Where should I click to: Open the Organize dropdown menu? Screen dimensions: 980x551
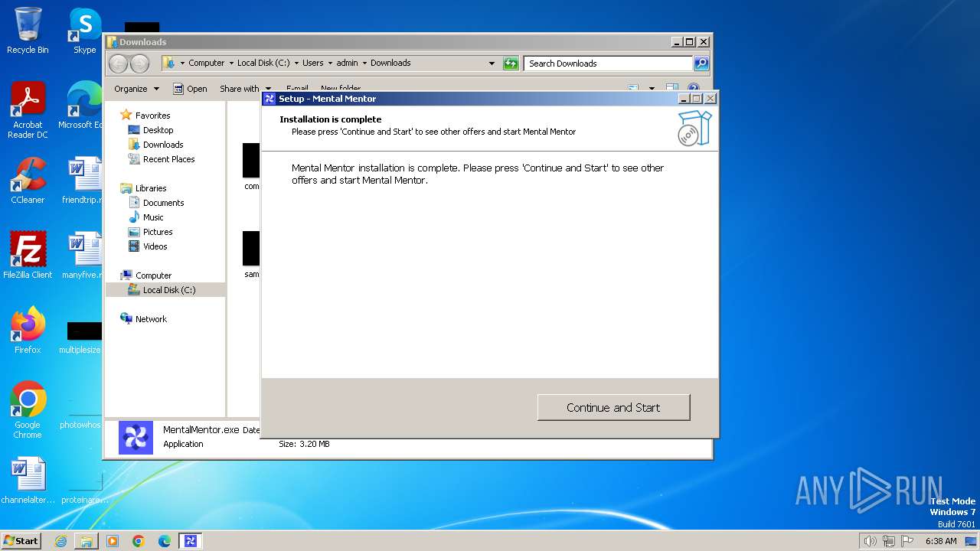tap(136, 89)
